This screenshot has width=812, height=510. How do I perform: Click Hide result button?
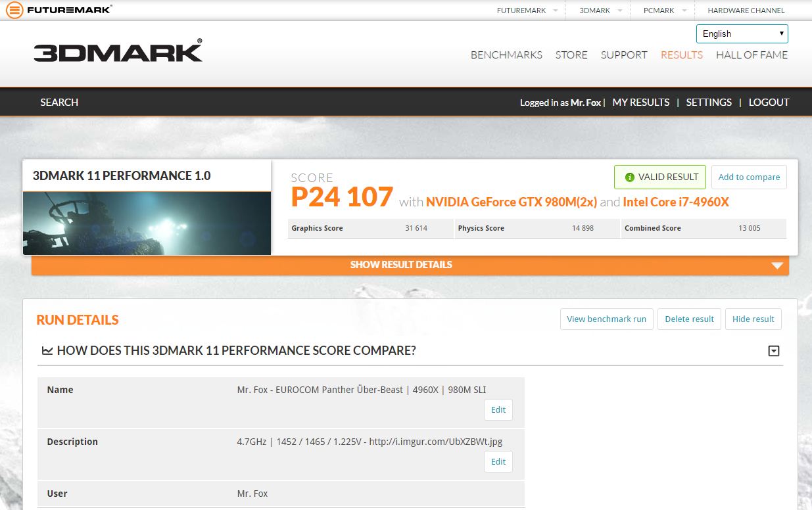753,319
